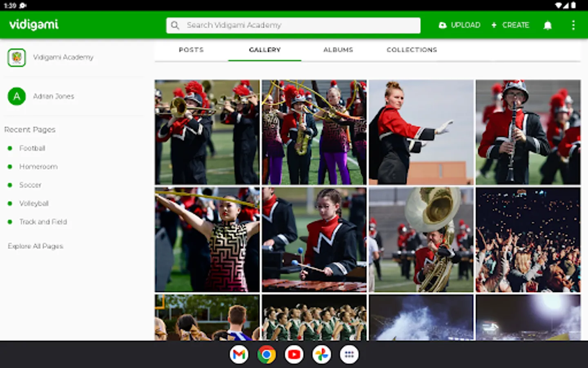Open the app drawer grid icon

pyautogui.click(x=349, y=355)
